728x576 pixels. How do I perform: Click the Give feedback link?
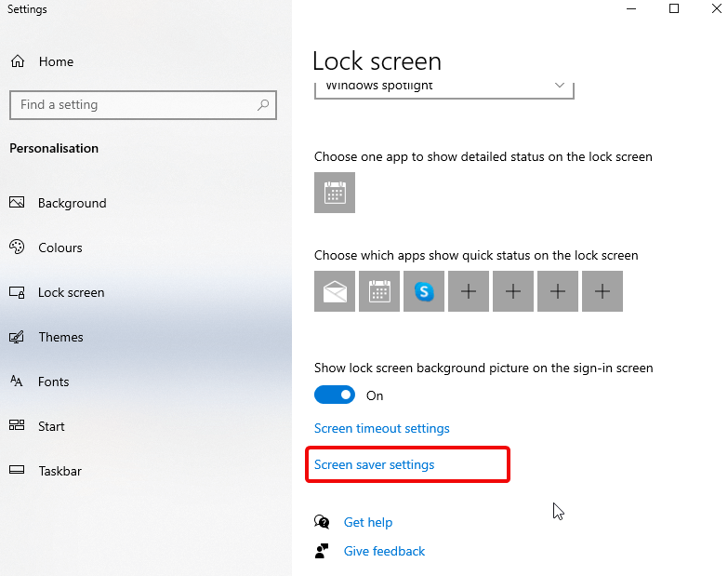[x=384, y=551]
